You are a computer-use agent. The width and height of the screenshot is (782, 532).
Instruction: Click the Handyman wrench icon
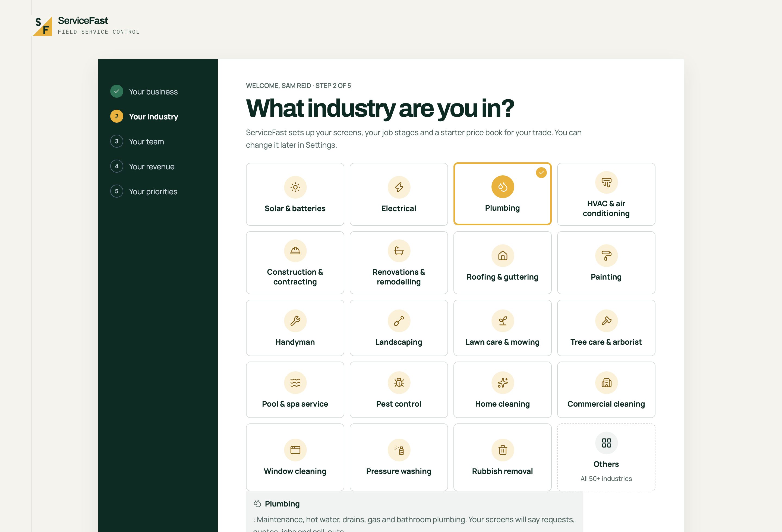tap(295, 321)
